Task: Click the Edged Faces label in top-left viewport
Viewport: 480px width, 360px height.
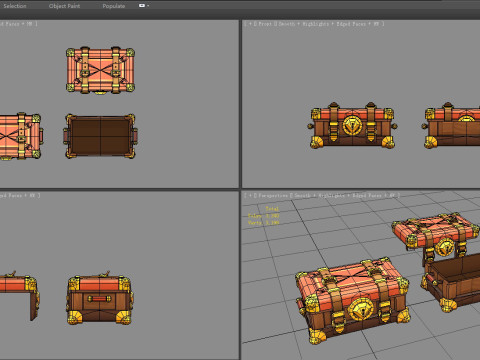Action: click(9, 24)
